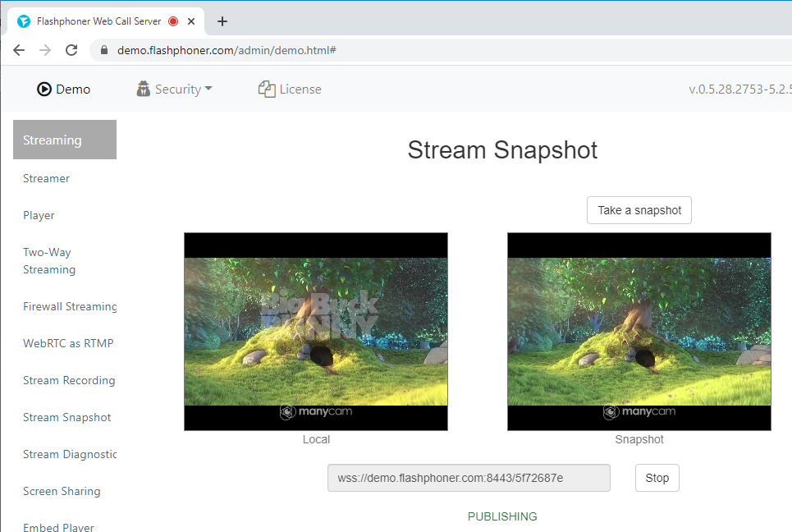Expand the Security dropdown menu
Viewport: 792px width, 532px height.
[174, 89]
